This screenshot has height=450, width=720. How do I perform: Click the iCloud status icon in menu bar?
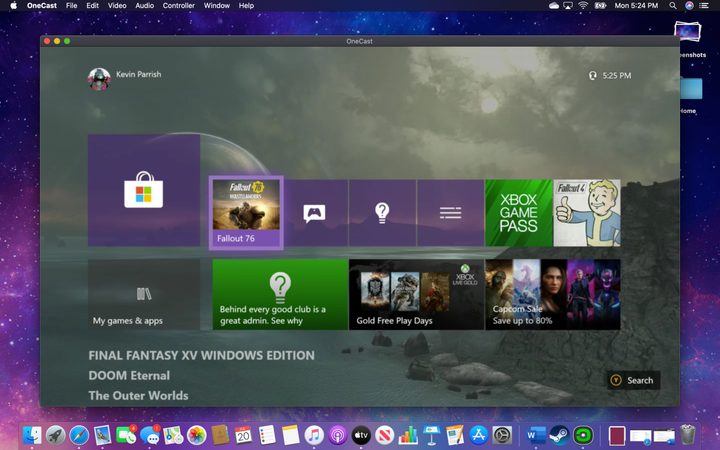(554, 6)
